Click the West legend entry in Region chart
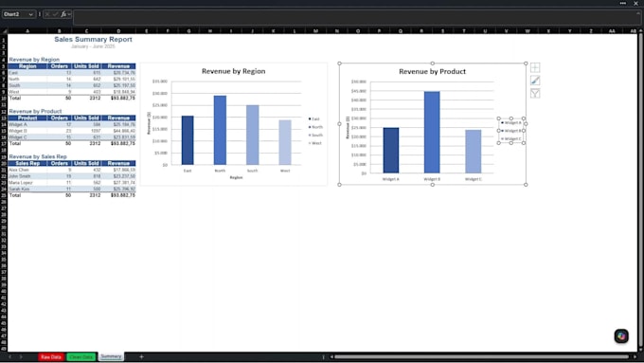The image size is (644, 363). (315, 143)
